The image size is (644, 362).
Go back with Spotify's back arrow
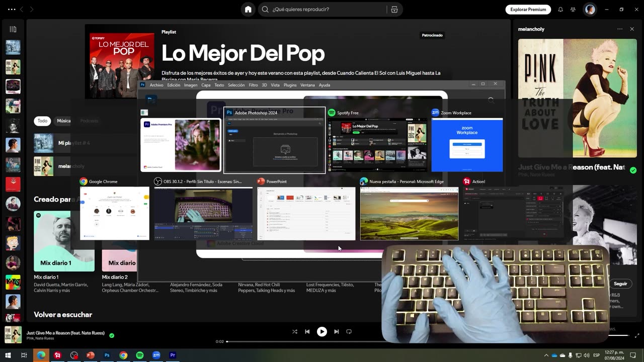point(21,9)
